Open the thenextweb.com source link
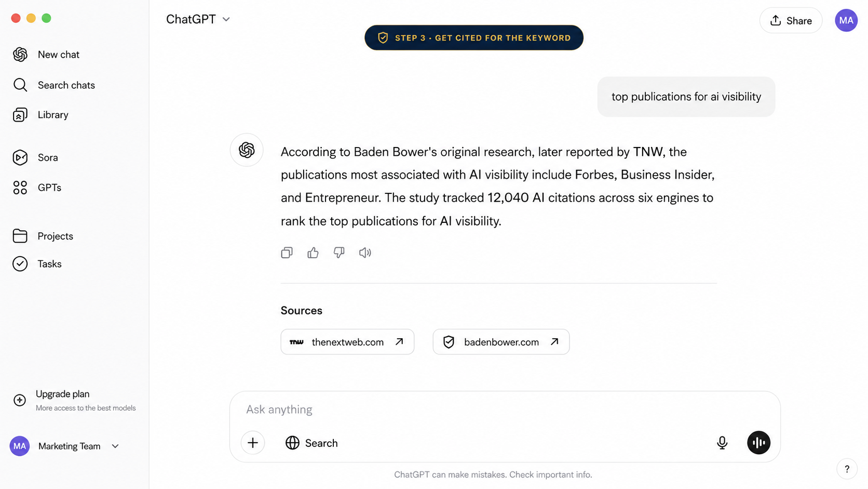 347,342
